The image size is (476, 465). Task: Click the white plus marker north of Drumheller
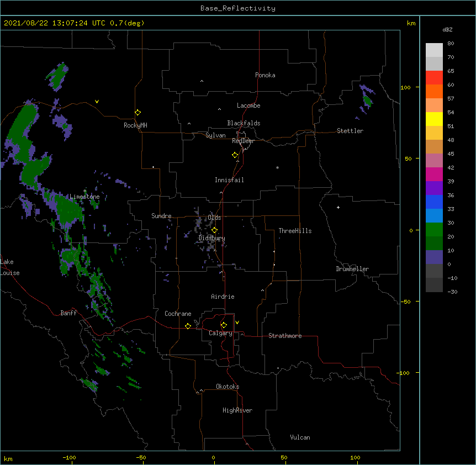(338, 207)
